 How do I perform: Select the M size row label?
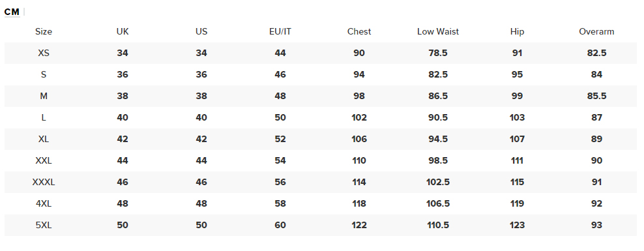pyautogui.click(x=44, y=96)
